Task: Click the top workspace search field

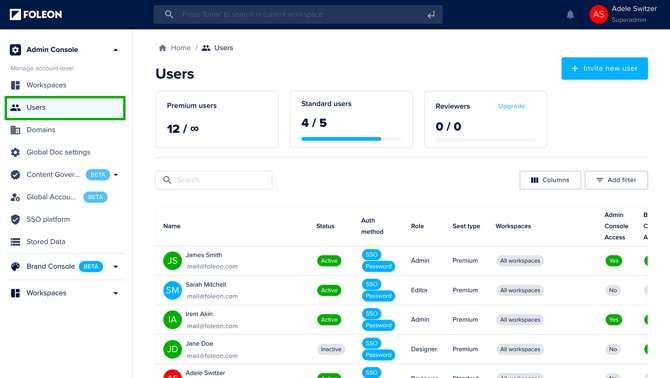Action: point(298,15)
